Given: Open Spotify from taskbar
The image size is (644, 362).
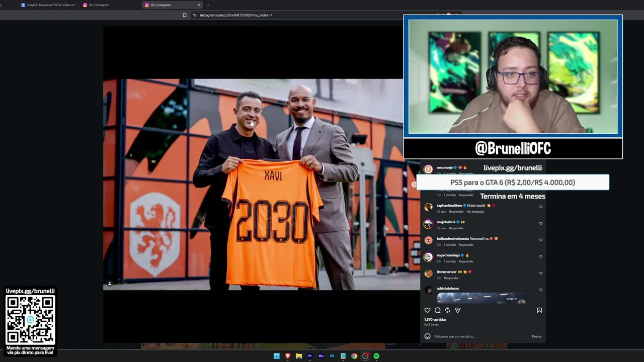Looking at the screenshot, I should coord(376,356).
